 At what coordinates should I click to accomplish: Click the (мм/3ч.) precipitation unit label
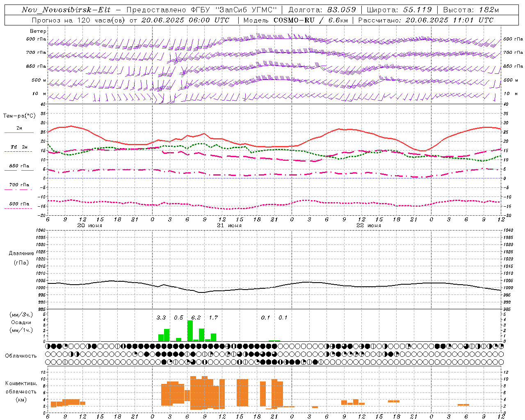21,315
